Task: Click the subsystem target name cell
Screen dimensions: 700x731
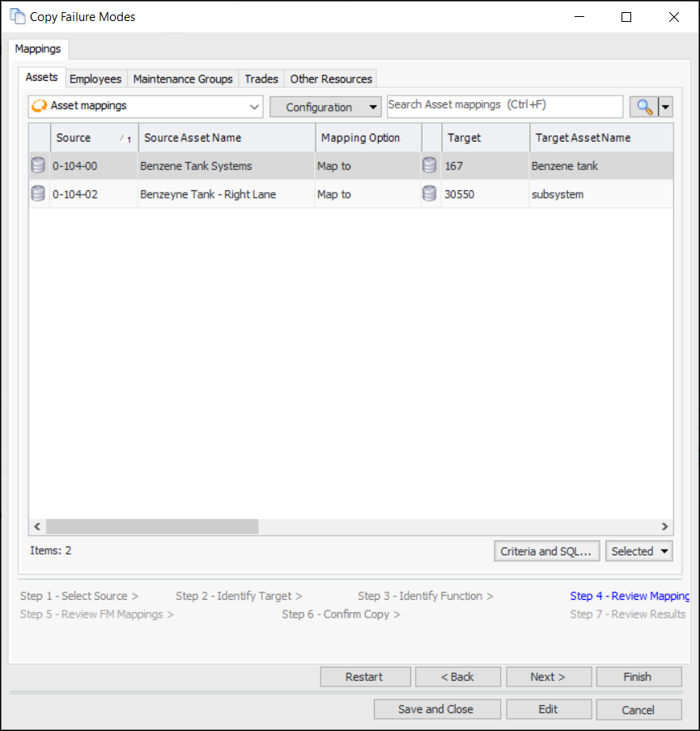Action: [601, 194]
